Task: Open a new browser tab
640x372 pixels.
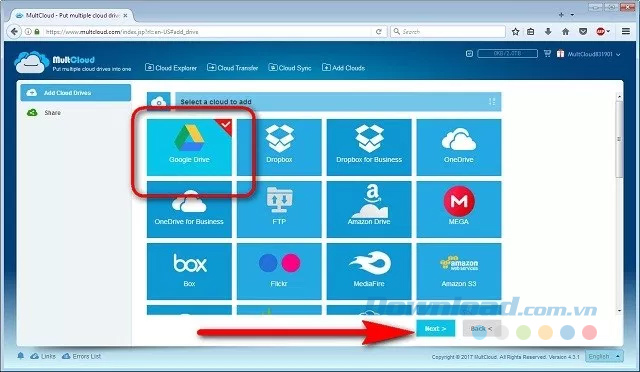Action: pyautogui.click(x=561, y=15)
